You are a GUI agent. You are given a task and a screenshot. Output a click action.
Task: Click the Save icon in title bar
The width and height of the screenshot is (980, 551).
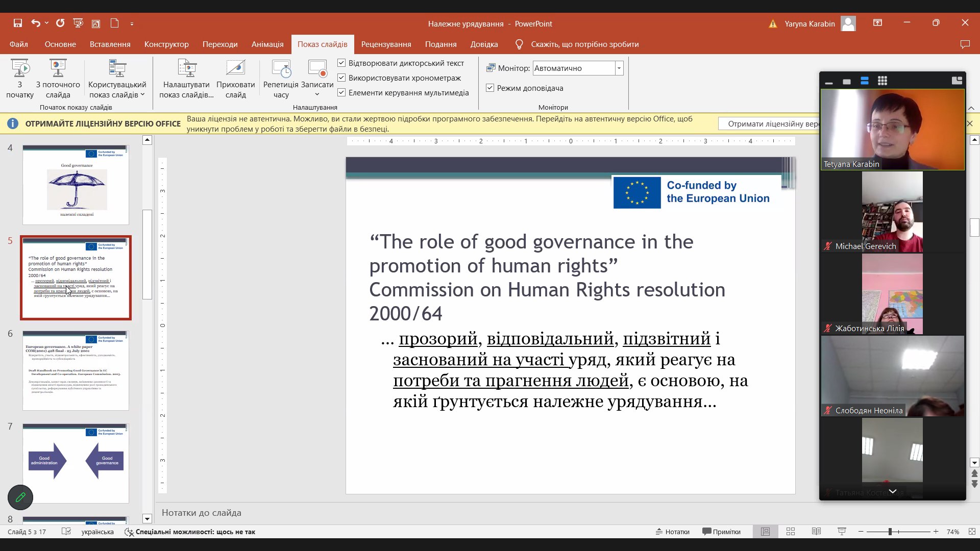point(18,23)
